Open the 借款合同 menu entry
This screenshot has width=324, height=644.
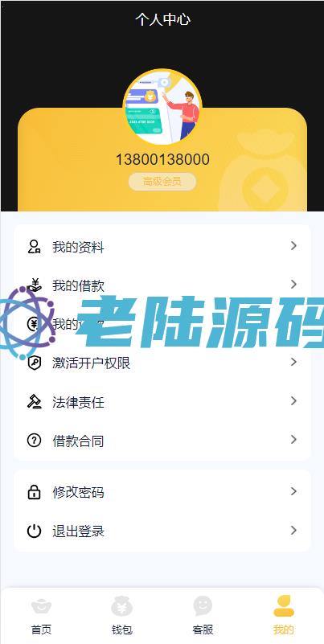point(162,441)
